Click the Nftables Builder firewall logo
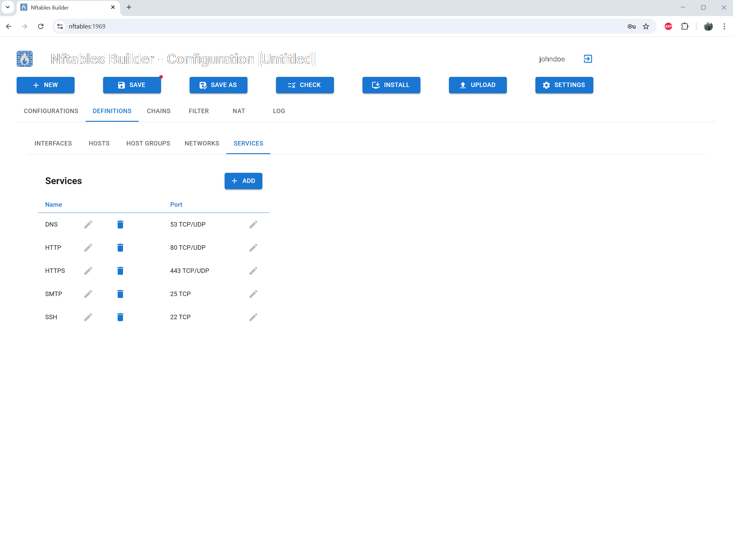Image resolution: width=733 pixels, height=560 pixels. click(24, 59)
